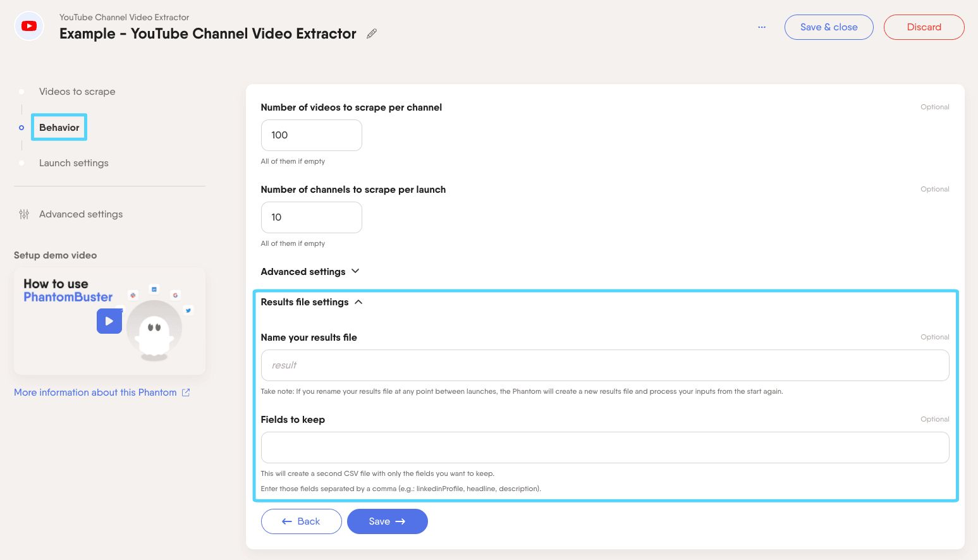The width and height of the screenshot is (978, 560).
Task: Open Advanced settings in the sidebar
Action: [81, 214]
